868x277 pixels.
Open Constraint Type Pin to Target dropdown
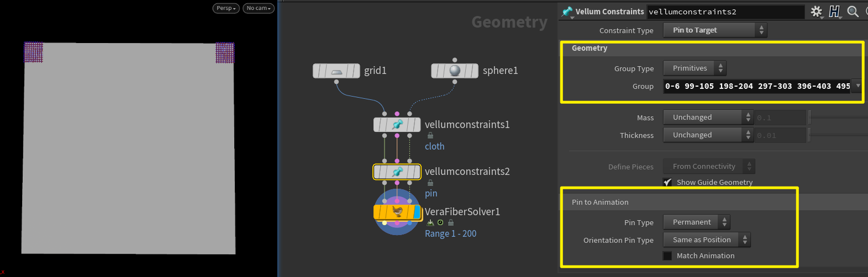715,30
